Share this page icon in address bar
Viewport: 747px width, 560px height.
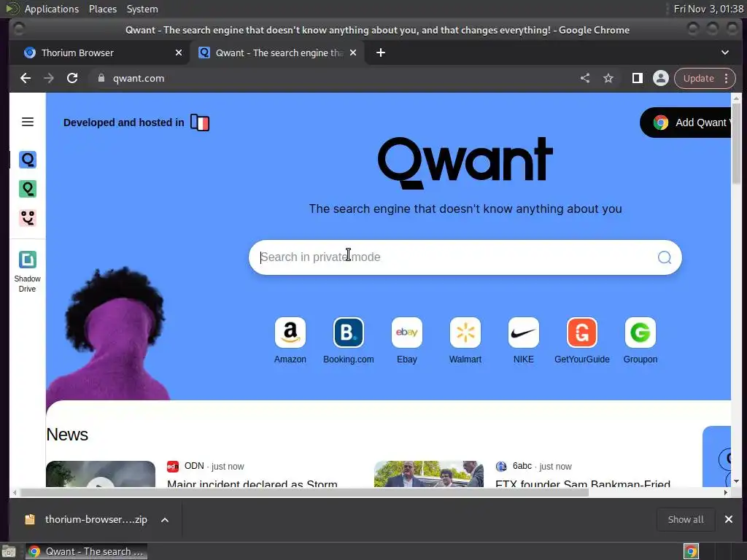point(585,78)
